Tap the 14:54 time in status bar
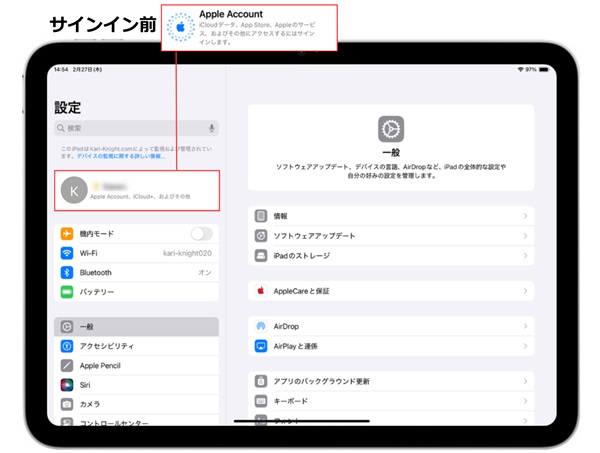This screenshot has width=600, height=453. (x=61, y=70)
